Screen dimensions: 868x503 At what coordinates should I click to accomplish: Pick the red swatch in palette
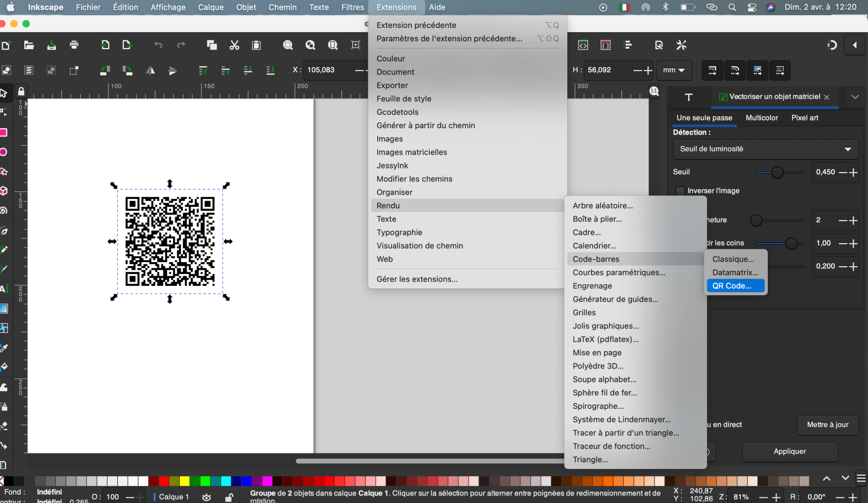tap(164, 481)
